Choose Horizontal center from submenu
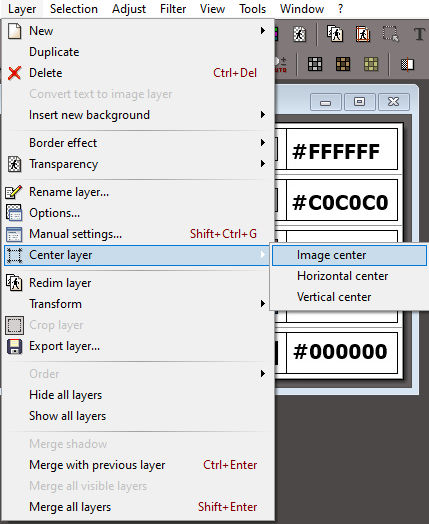This screenshot has width=429, height=524. point(349,276)
